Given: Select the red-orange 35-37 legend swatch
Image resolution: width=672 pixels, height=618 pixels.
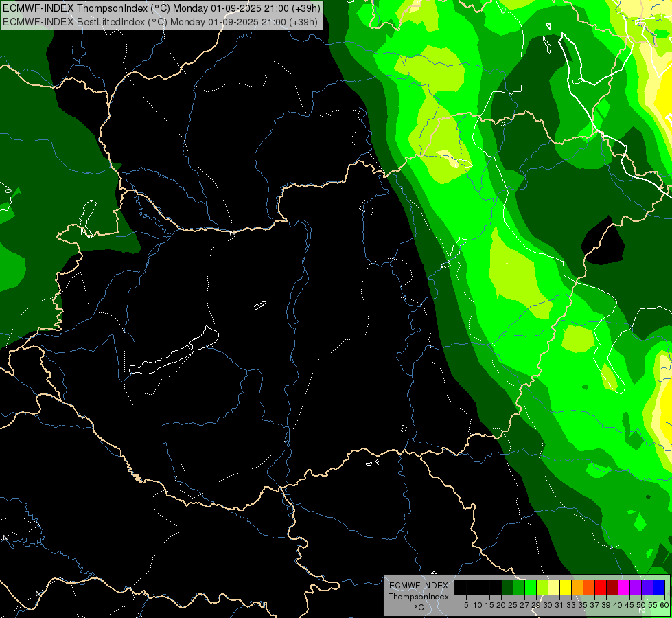Looking at the screenshot, I should (589, 587).
